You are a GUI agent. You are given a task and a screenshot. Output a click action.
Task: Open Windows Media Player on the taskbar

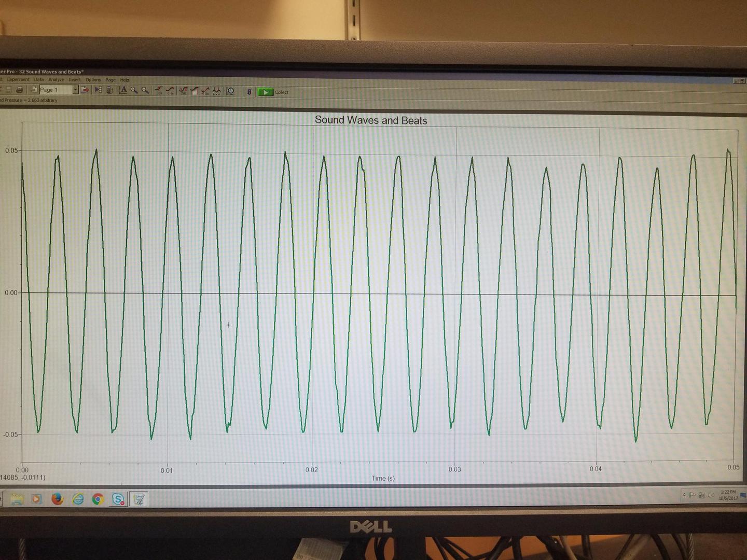tap(36, 499)
